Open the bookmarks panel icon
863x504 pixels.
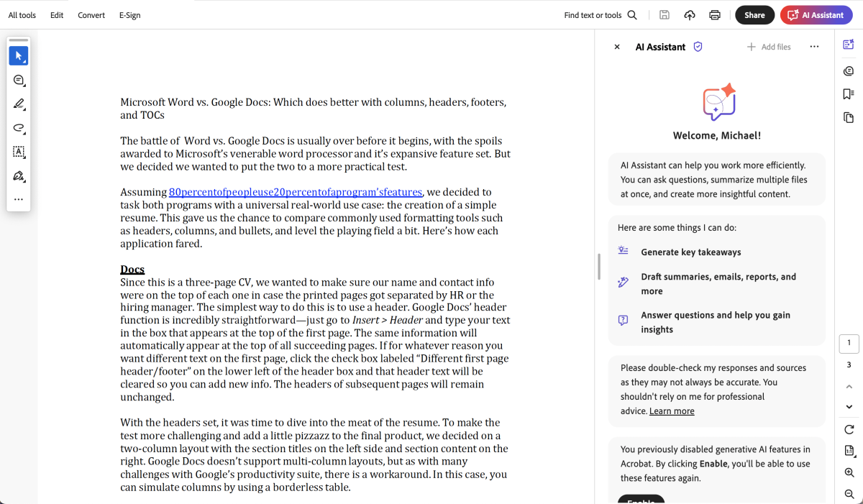tap(849, 94)
